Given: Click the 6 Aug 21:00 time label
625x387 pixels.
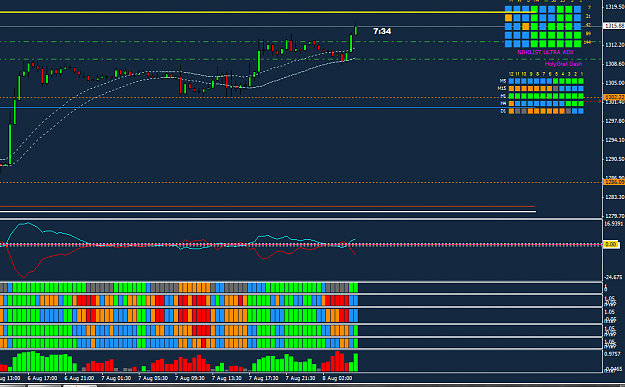Looking at the screenshot, I should (79, 378).
